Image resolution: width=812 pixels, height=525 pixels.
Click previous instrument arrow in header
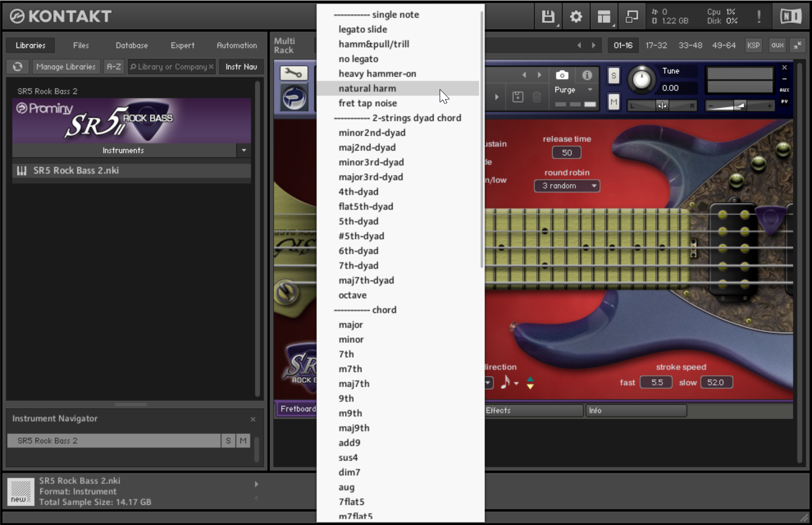tap(524, 75)
